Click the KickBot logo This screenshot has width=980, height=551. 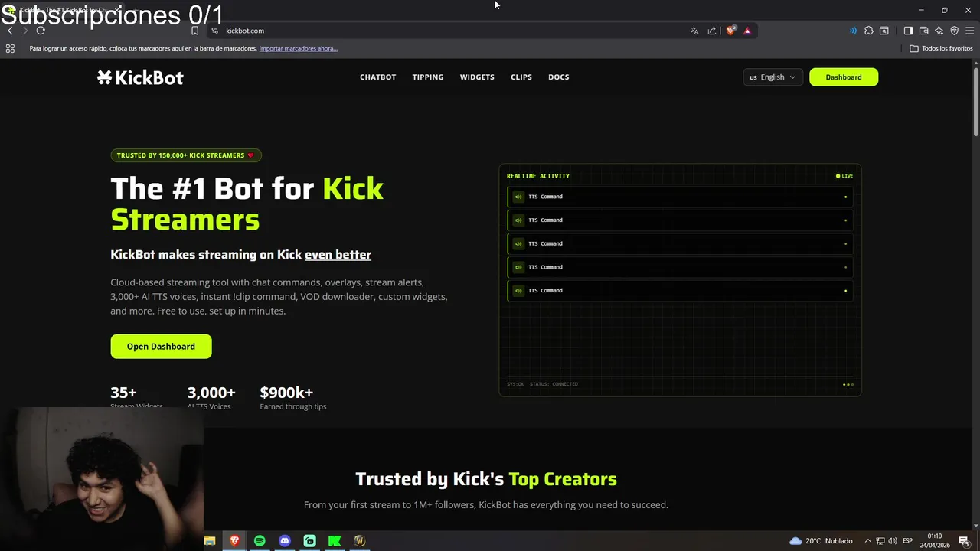coord(140,77)
